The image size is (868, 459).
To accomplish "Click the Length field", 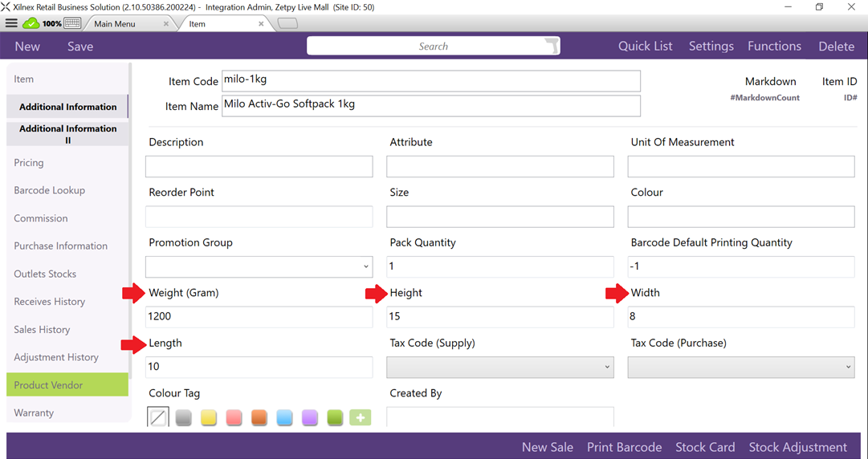I will point(259,368).
